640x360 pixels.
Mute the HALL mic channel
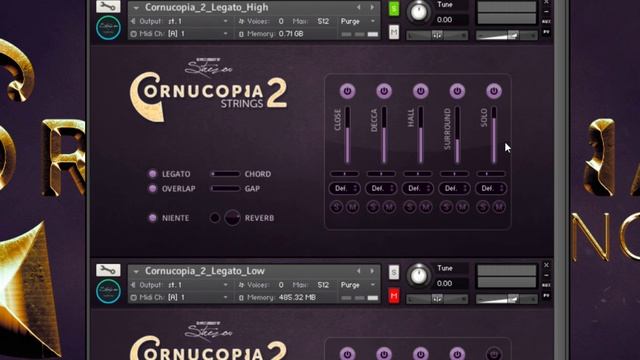(x=426, y=207)
